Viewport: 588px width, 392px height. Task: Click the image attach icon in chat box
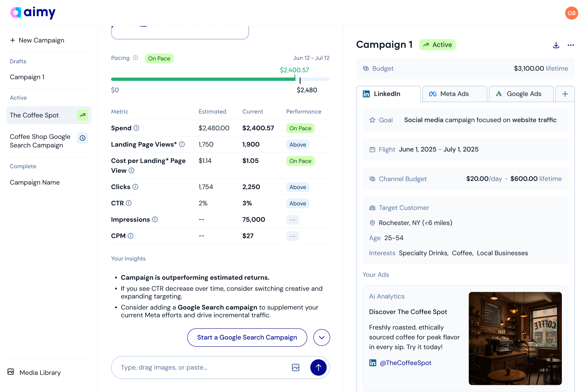(295, 367)
